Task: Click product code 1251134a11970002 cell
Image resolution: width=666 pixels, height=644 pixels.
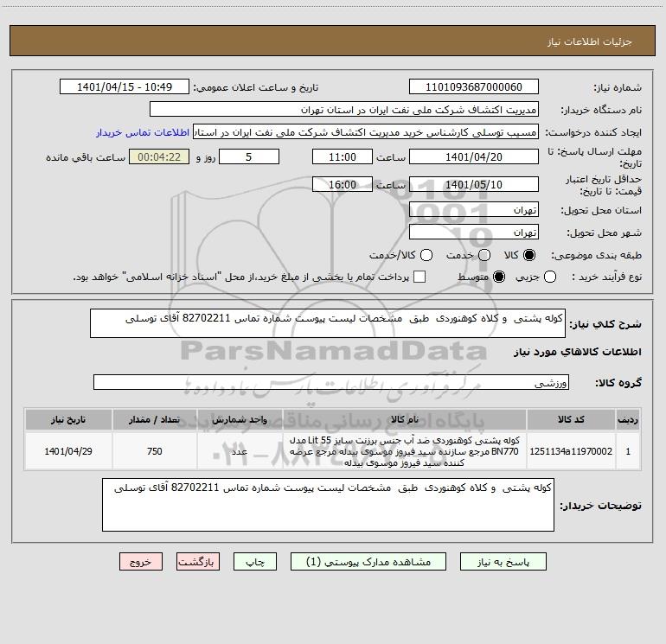Action: (x=571, y=451)
